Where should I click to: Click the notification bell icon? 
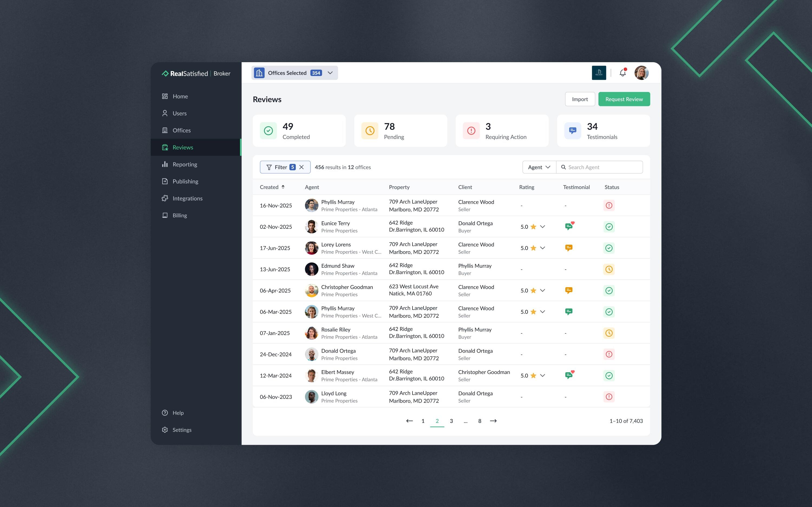coord(623,72)
